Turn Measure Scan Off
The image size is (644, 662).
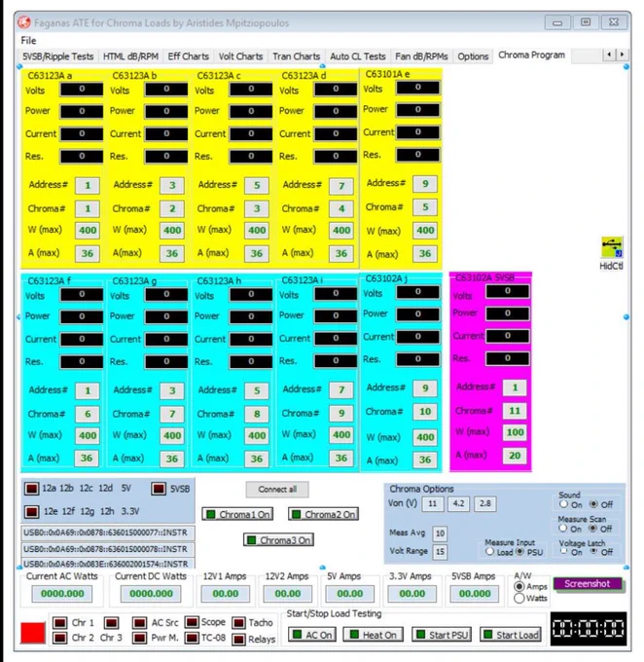click(x=593, y=529)
